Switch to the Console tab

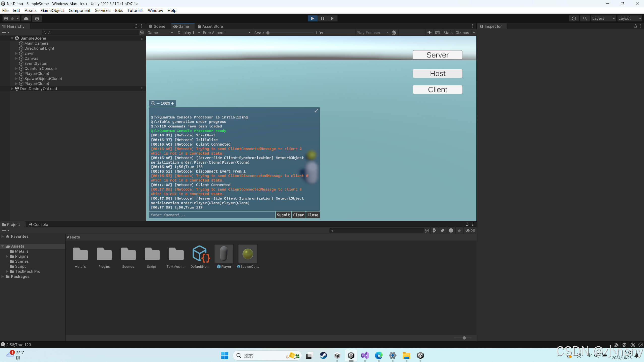coord(38,224)
